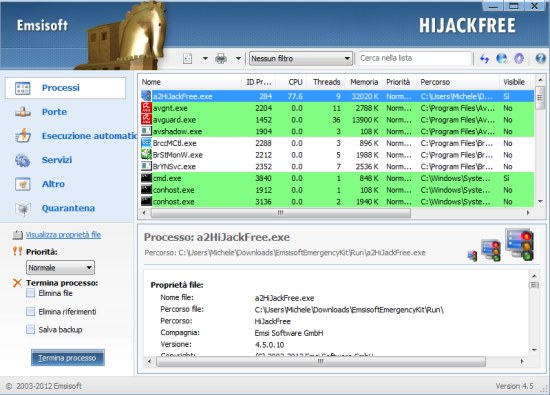Toggle the Elimina riferimenti checkbox
Image resolution: width=550 pixels, height=395 pixels.
point(31,312)
